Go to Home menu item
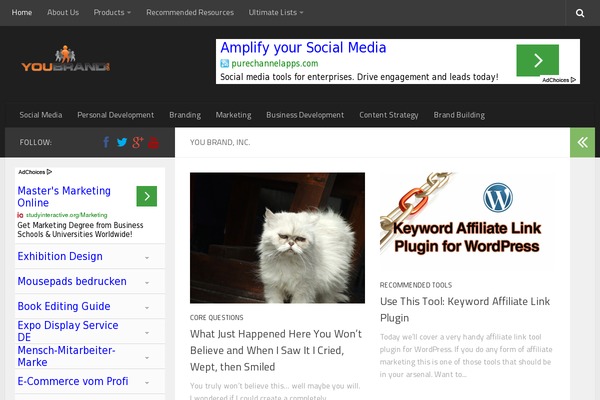This screenshot has height=400, width=600. (x=22, y=13)
